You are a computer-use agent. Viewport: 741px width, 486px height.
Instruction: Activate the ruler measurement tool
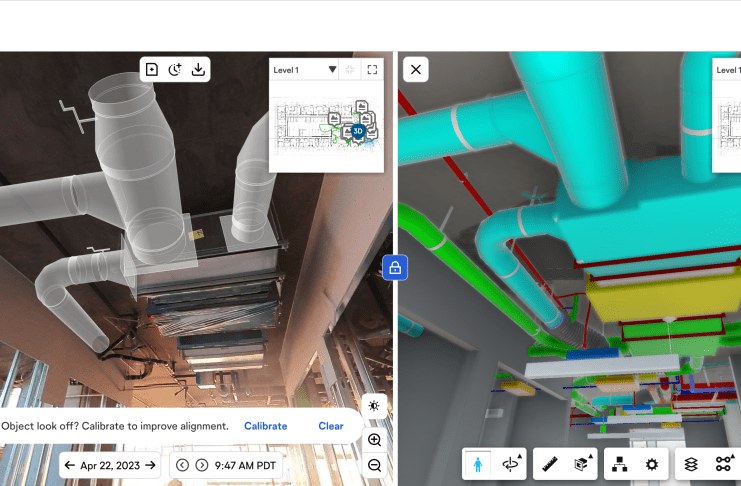click(x=549, y=464)
